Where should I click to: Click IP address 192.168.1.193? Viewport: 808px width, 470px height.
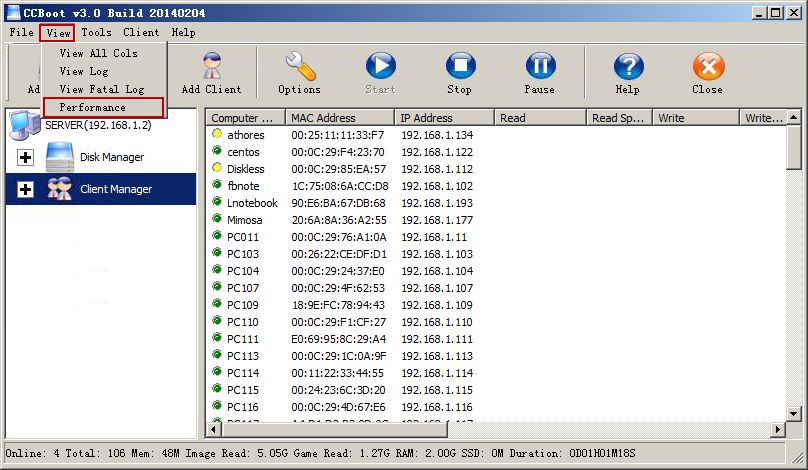tap(437, 203)
